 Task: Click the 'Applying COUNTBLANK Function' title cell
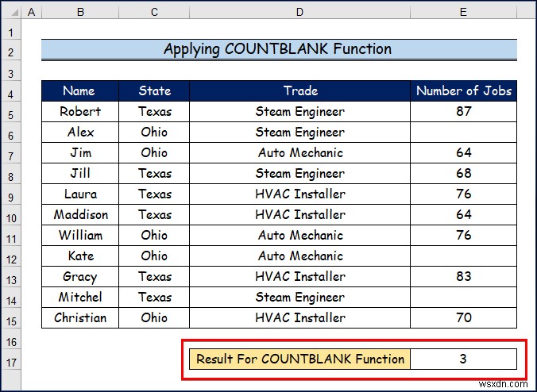(x=278, y=49)
